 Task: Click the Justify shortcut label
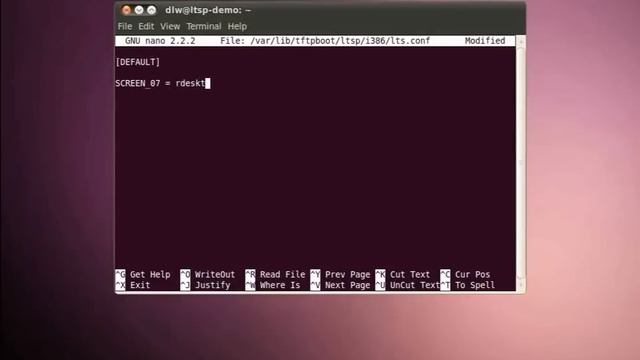212,285
